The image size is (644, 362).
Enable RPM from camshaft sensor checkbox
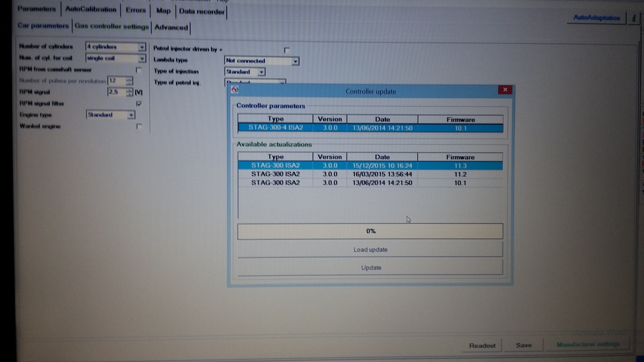tap(139, 70)
